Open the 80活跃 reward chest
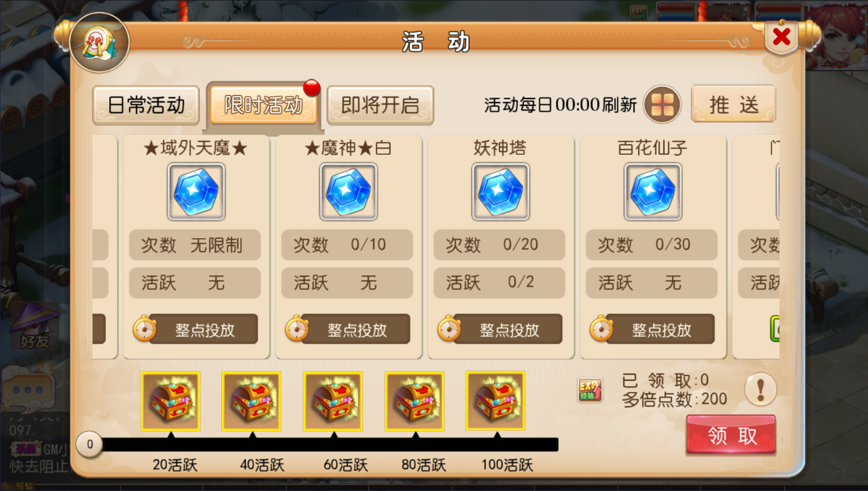 [414, 401]
